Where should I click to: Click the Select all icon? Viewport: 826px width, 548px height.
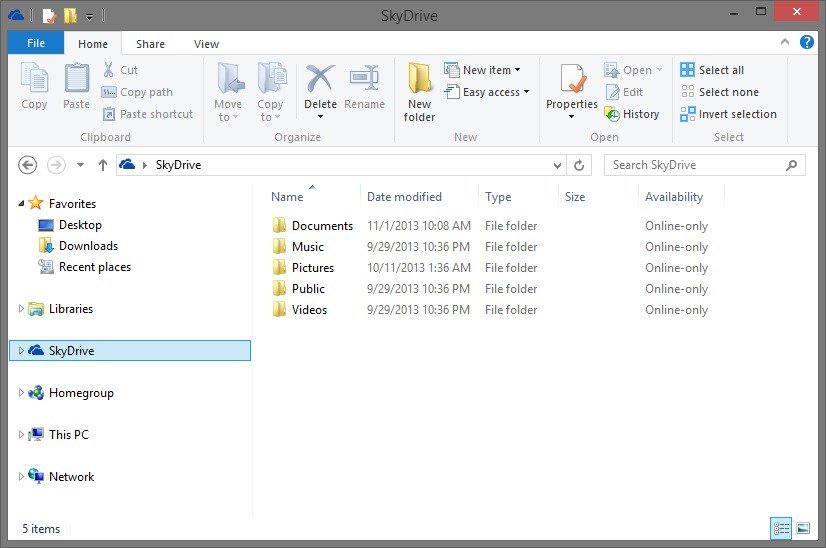click(688, 70)
